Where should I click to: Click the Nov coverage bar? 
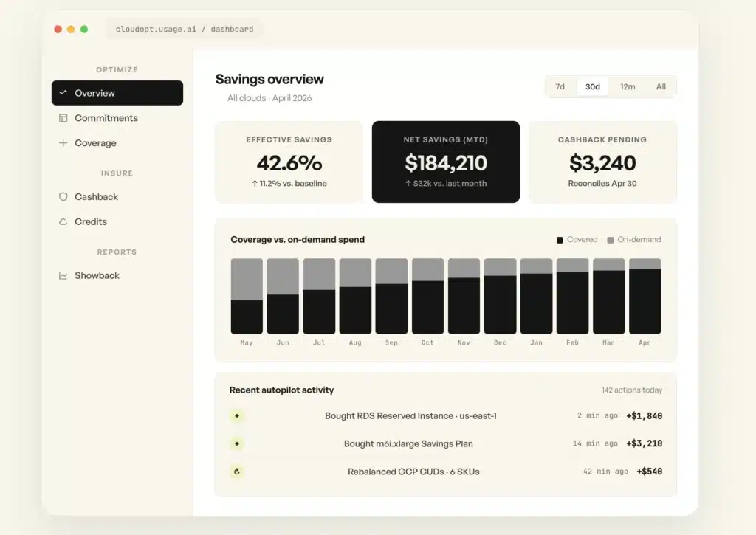pos(464,296)
